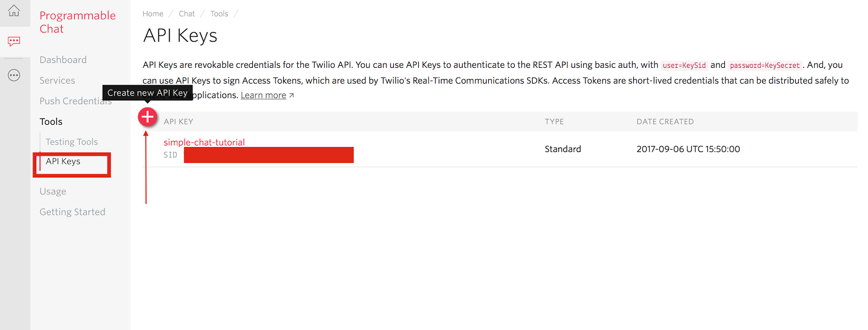Click red plus Create new API Key
This screenshot has width=868, height=330.
[148, 117]
